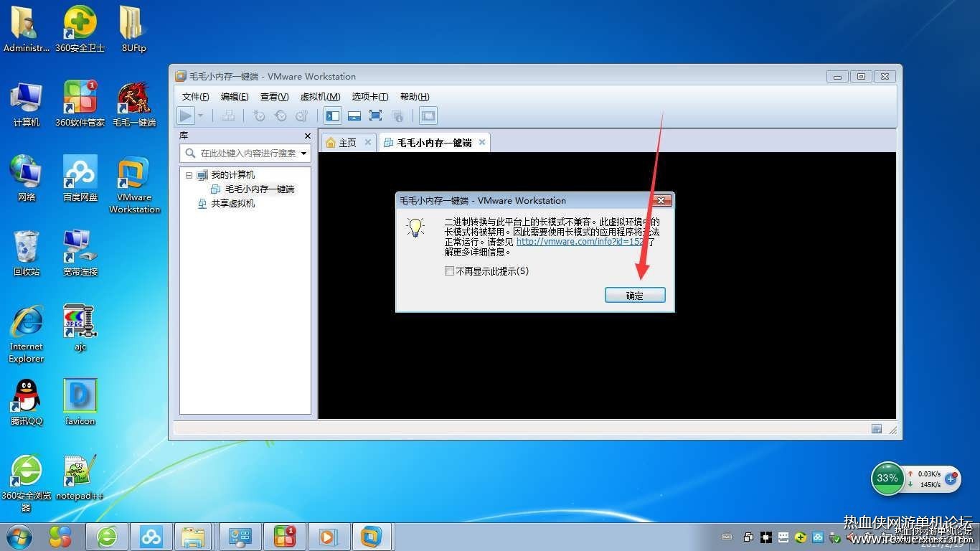This screenshot has height=551, width=980.
Task: Open the power options dropdown arrow beside play
Action: (201, 116)
